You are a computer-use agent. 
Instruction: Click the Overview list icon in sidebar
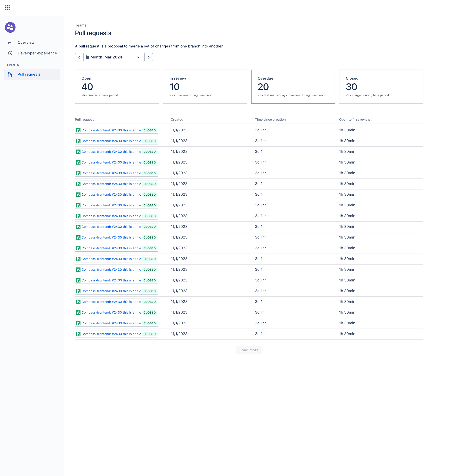[x=10, y=43]
